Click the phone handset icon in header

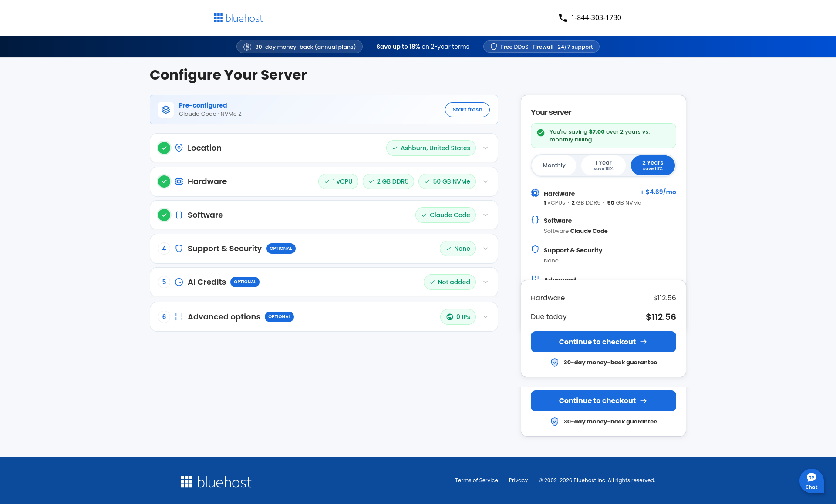pos(563,18)
